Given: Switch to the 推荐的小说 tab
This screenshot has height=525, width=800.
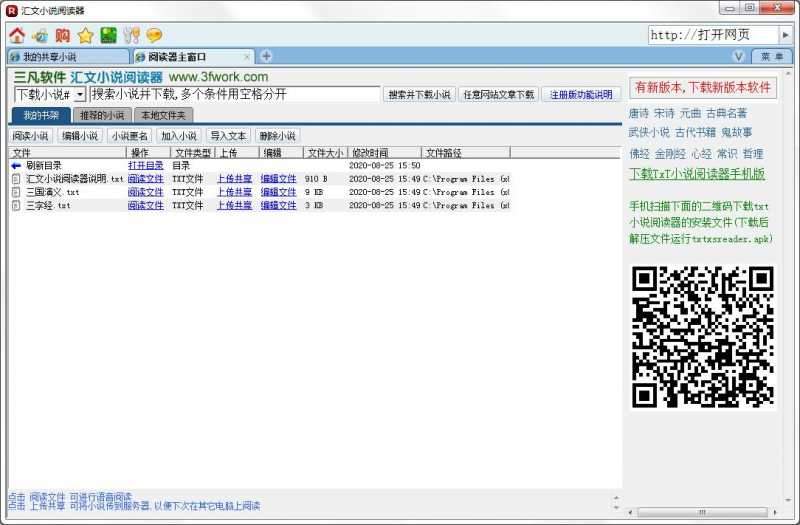Looking at the screenshot, I should 101,116.
